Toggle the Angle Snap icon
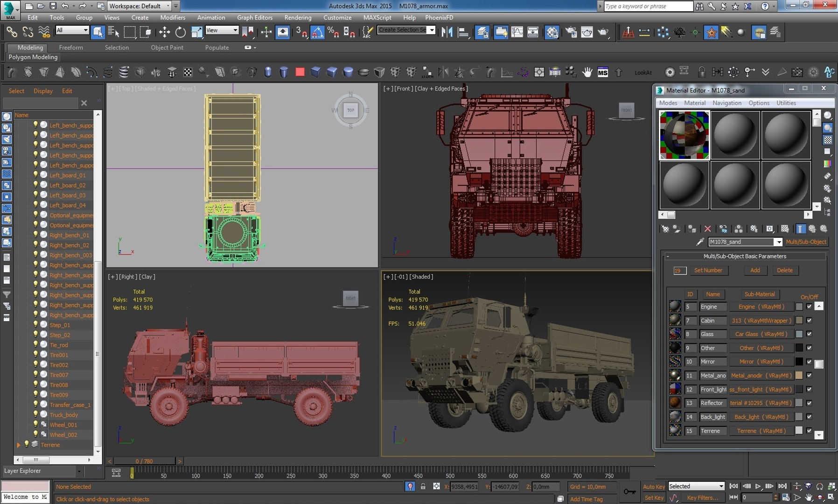 pyautogui.click(x=317, y=32)
